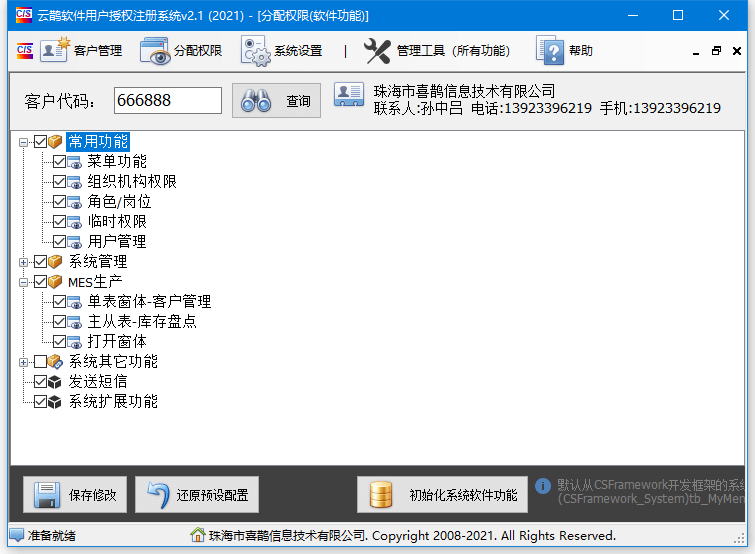Click the blue info icon at bottom

(x=543, y=486)
